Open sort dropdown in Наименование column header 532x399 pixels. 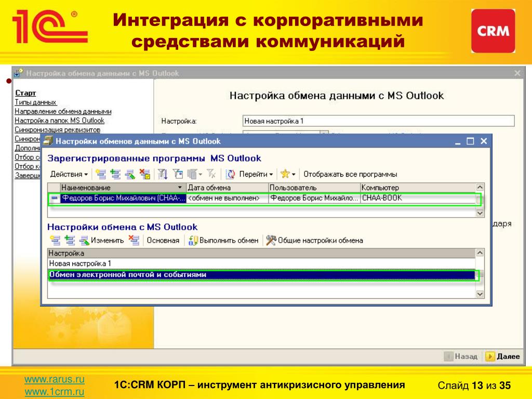(x=180, y=187)
